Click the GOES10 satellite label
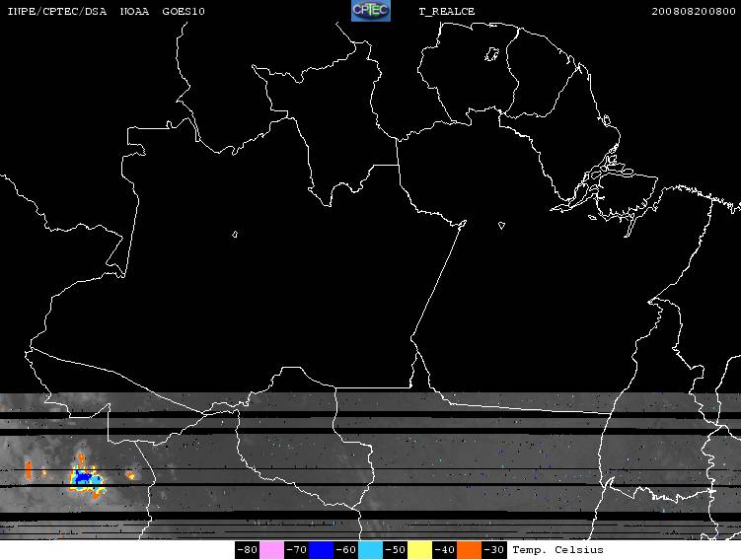The width and height of the screenshot is (741, 560). coord(184,11)
